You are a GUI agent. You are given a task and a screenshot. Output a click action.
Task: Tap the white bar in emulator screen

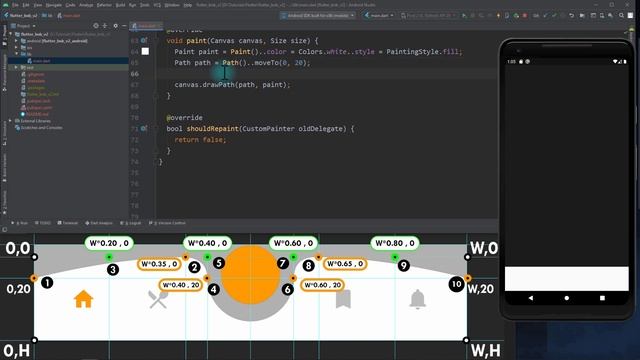point(567,279)
